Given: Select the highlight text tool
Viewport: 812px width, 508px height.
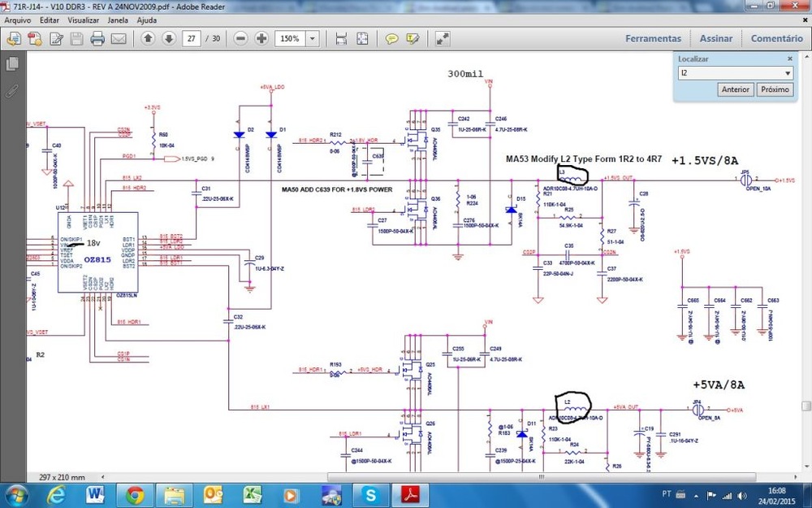Looking at the screenshot, I should pyautogui.click(x=413, y=38).
